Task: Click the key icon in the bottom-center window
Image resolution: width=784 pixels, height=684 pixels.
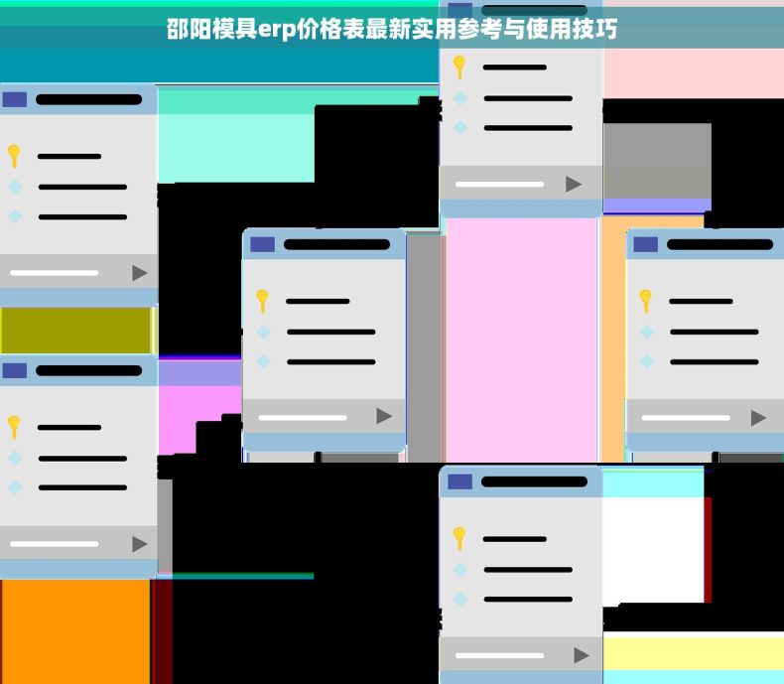Action: pyautogui.click(x=458, y=538)
